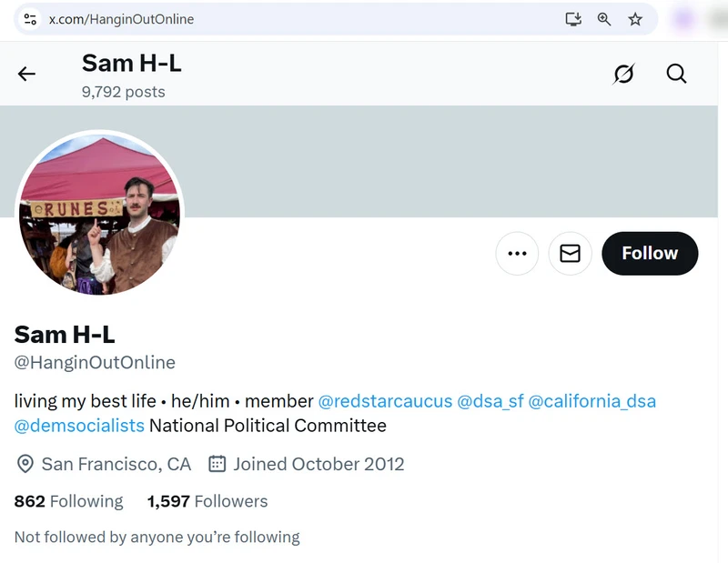This screenshot has height=563, width=728.
Task: View site information icon beside the URL
Action: point(30,19)
